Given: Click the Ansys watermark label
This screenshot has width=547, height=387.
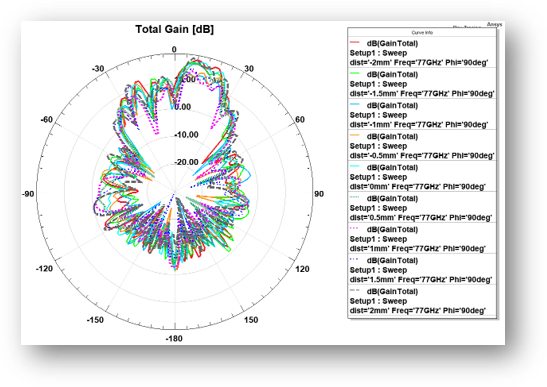Looking at the screenshot, I should tap(494, 24).
